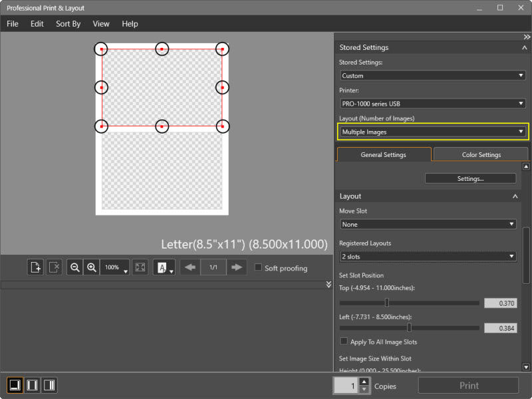The width and height of the screenshot is (532, 399).
Task: Click the Copies stepper up arrow
Action: (x=364, y=381)
